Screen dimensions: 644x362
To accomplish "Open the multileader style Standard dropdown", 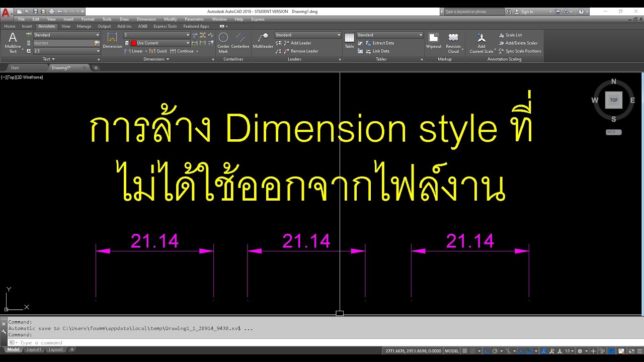I will coord(308,35).
